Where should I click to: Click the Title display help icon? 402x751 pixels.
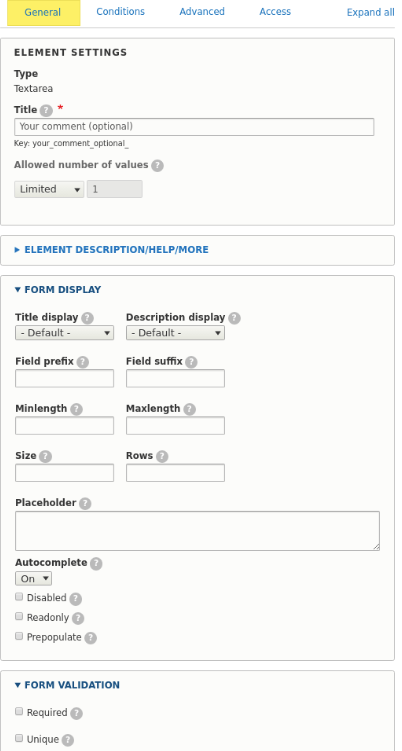pos(87,318)
